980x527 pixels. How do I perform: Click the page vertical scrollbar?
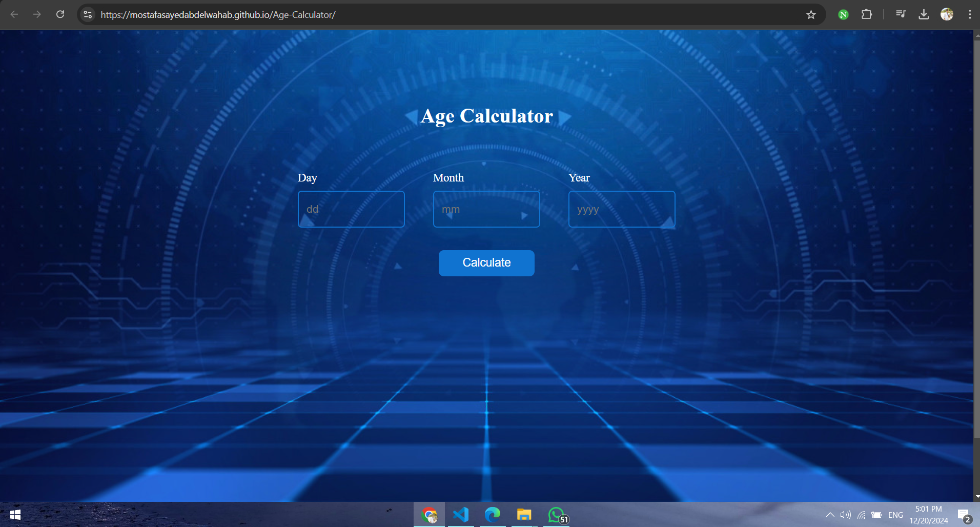pos(976,238)
